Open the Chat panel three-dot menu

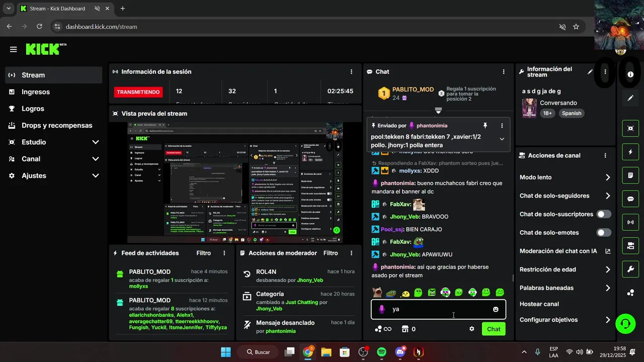click(x=504, y=72)
